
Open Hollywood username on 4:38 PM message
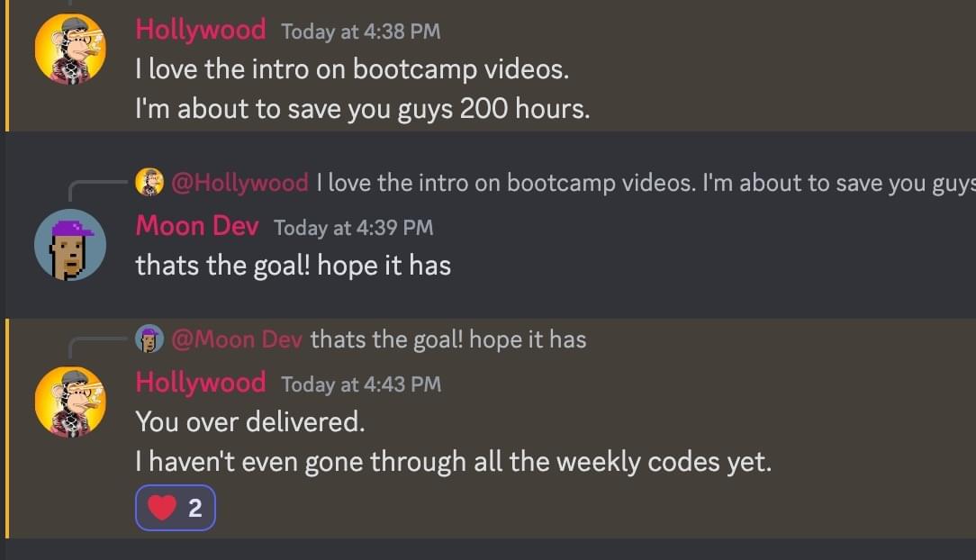pyautogui.click(x=201, y=30)
